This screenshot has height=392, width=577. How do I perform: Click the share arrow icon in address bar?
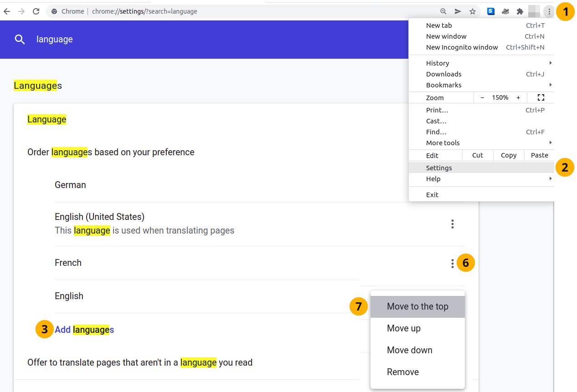click(458, 11)
